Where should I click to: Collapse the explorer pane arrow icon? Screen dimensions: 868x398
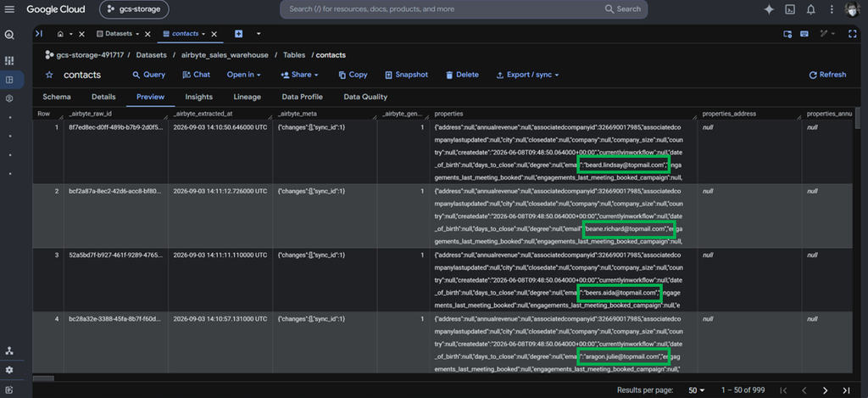point(39,34)
